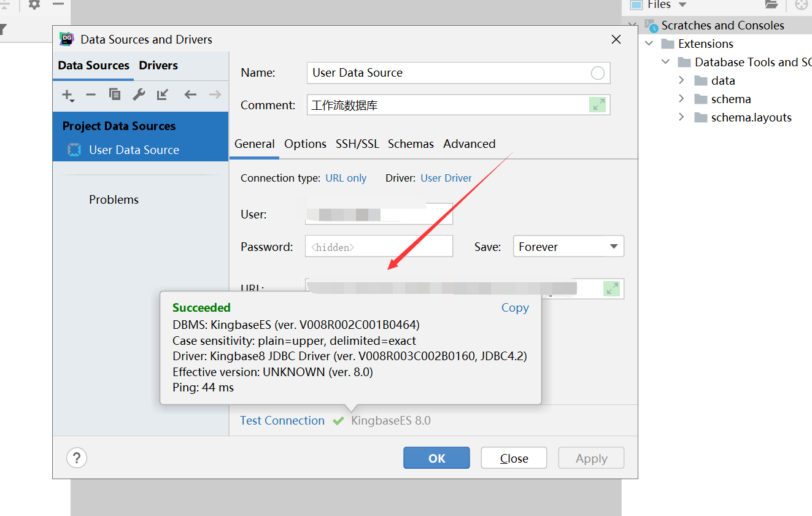Click the Test Connection link
The width and height of the screenshot is (812, 516).
pyautogui.click(x=282, y=421)
